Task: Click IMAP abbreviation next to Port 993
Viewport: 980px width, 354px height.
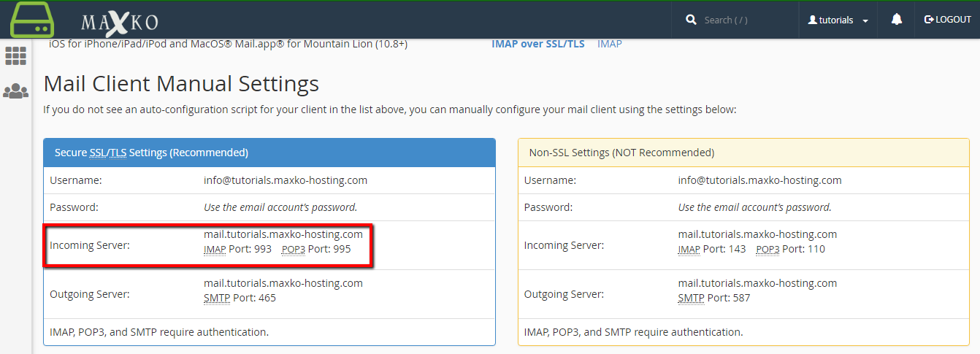Action: (215, 250)
